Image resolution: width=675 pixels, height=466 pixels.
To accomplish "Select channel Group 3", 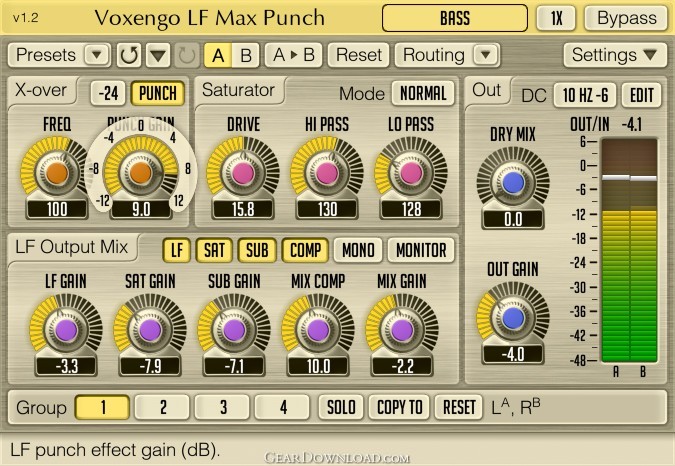I will point(223,407).
